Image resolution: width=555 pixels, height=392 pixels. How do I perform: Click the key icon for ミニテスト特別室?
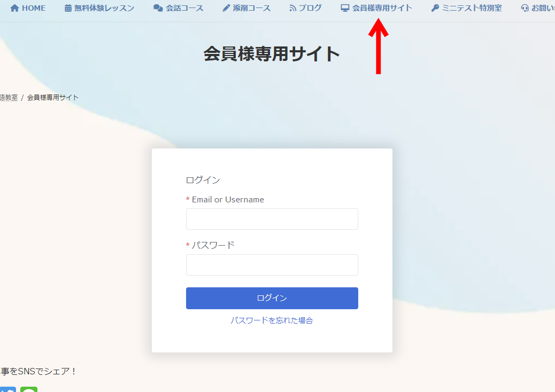click(x=435, y=8)
